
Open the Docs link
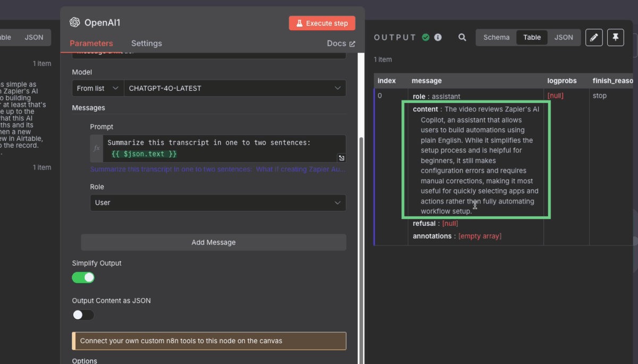(x=341, y=44)
